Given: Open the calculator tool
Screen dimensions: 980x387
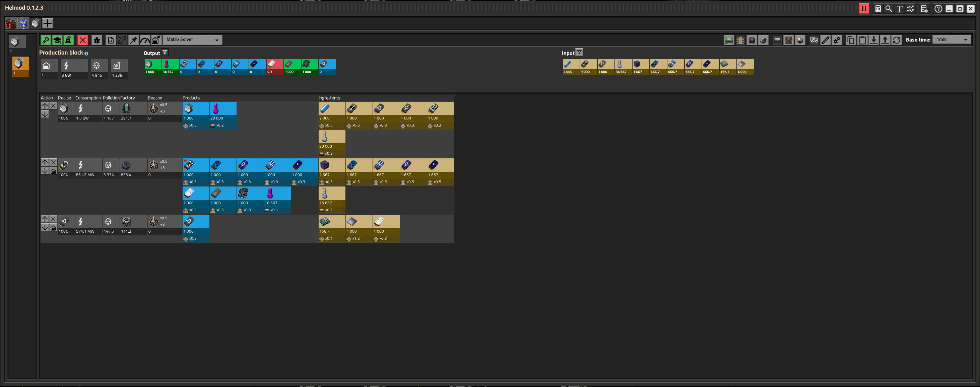Looking at the screenshot, I should coord(878,8).
